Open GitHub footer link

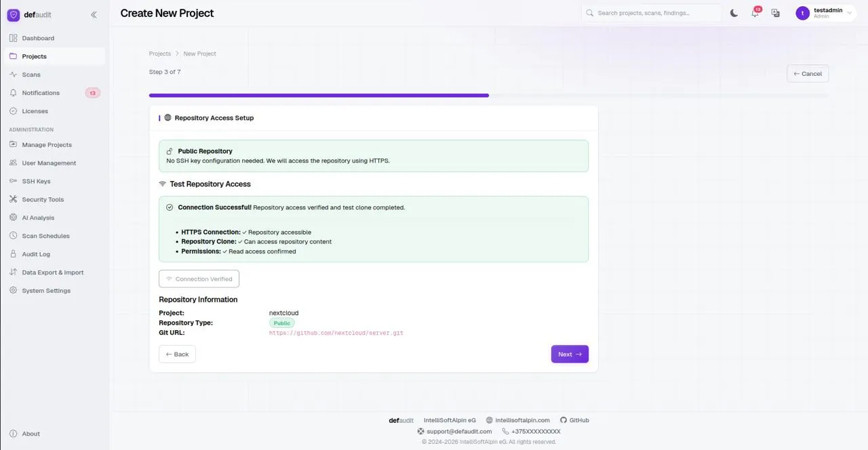574,420
